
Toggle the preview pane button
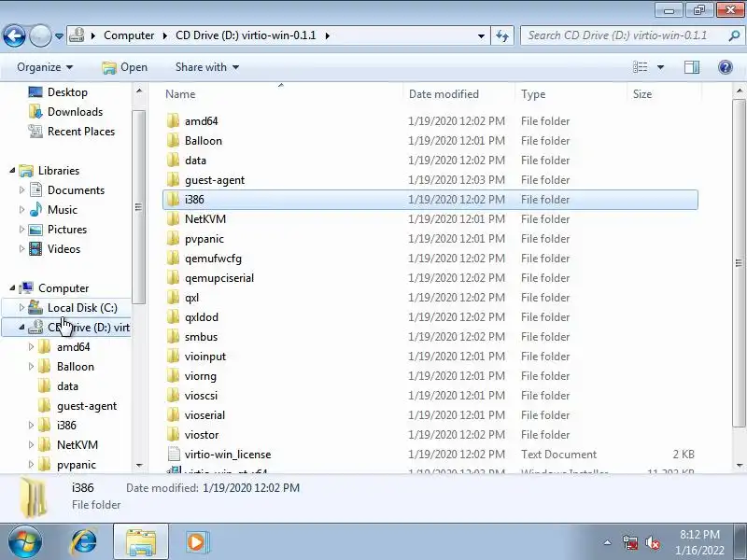coord(692,67)
